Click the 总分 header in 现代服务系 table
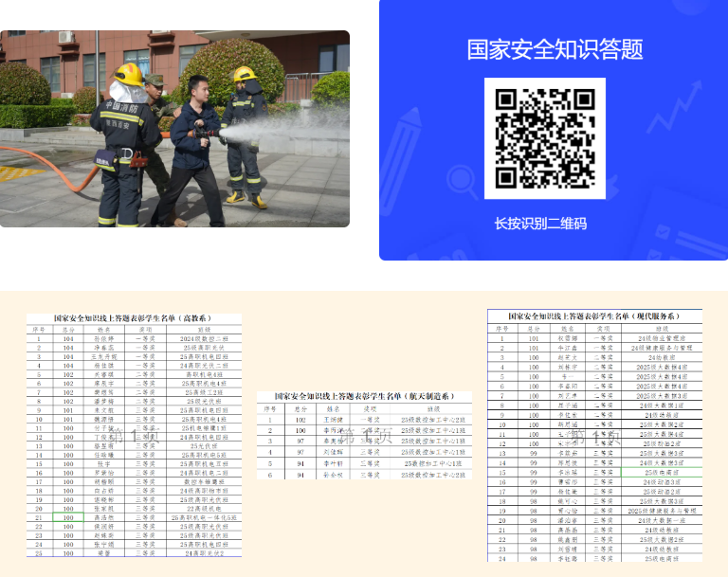 click(x=534, y=328)
